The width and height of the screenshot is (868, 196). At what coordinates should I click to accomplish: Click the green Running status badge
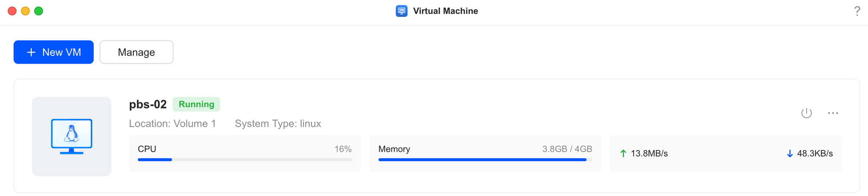point(196,104)
